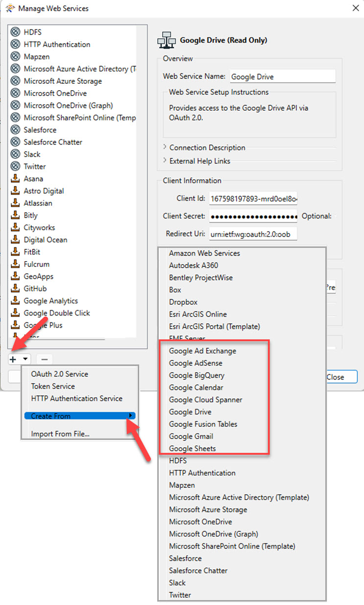364x605 pixels.
Task: Select Salesforce Chatter in submenu
Action: pos(198,570)
